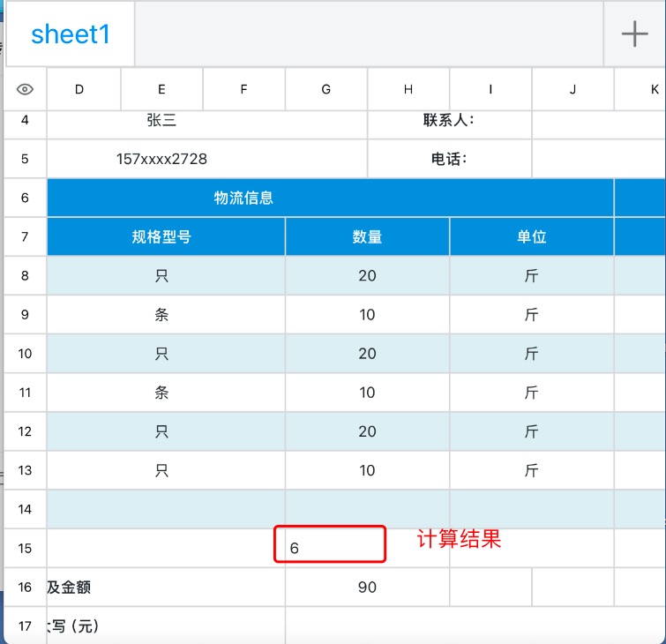Select row 13 header
The height and width of the screenshot is (644, 666).
click(x=25, y=470)
